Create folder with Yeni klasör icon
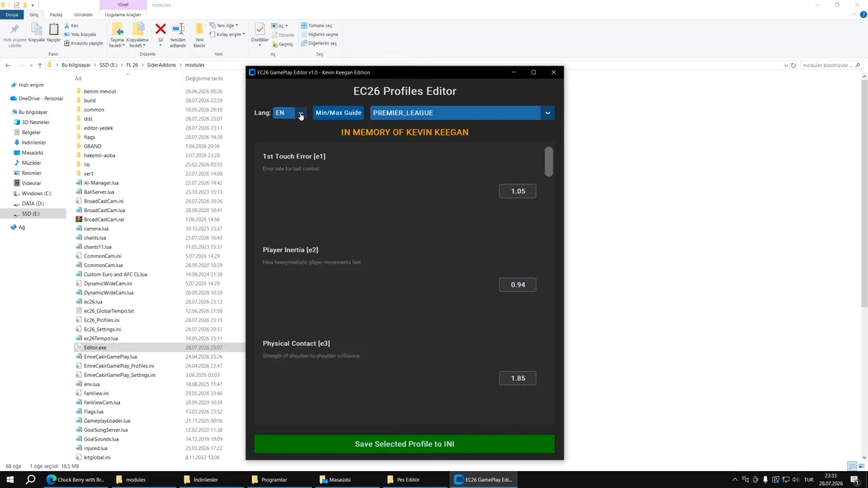Screen dimensions: 868x488 click(199, 29)
